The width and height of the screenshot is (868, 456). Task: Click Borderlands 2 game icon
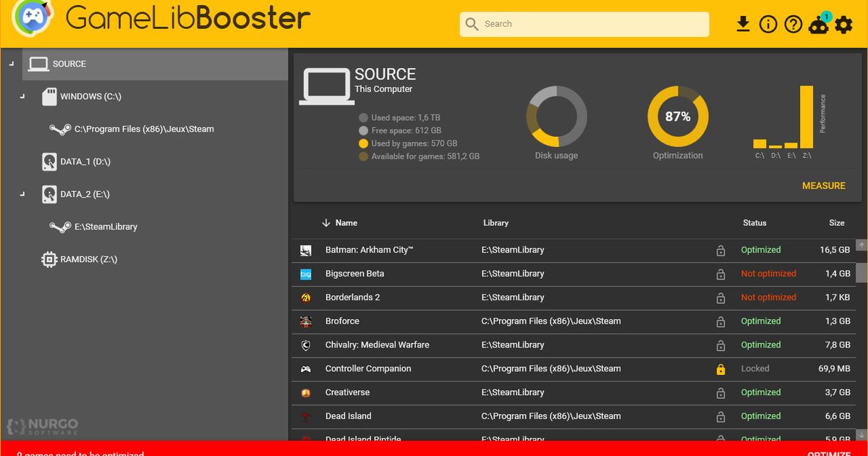pos(306,297)
